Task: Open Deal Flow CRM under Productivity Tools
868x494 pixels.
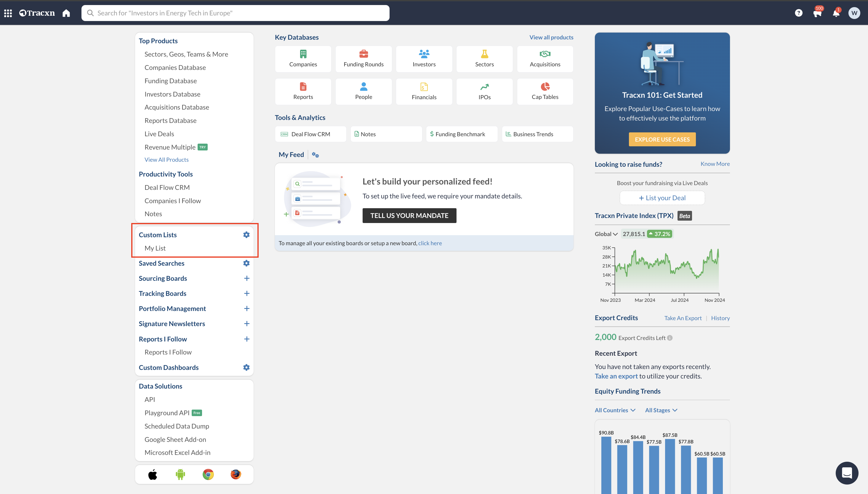Action: [167, 187]
